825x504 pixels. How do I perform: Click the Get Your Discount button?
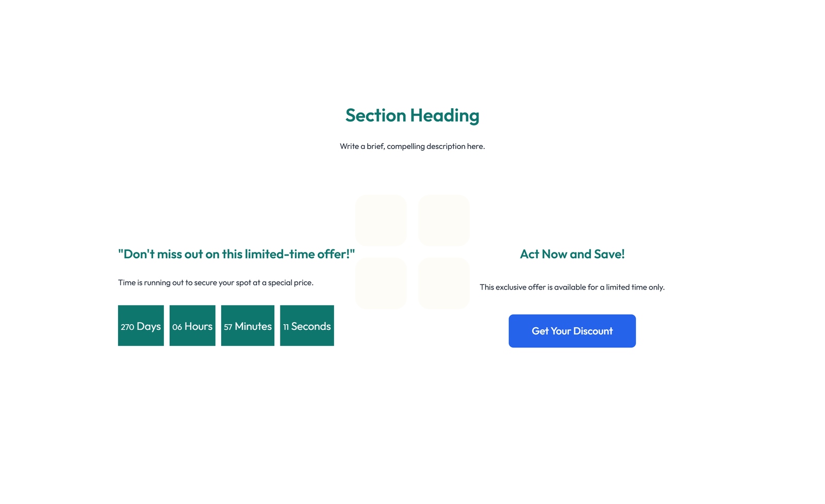(572, 331)
